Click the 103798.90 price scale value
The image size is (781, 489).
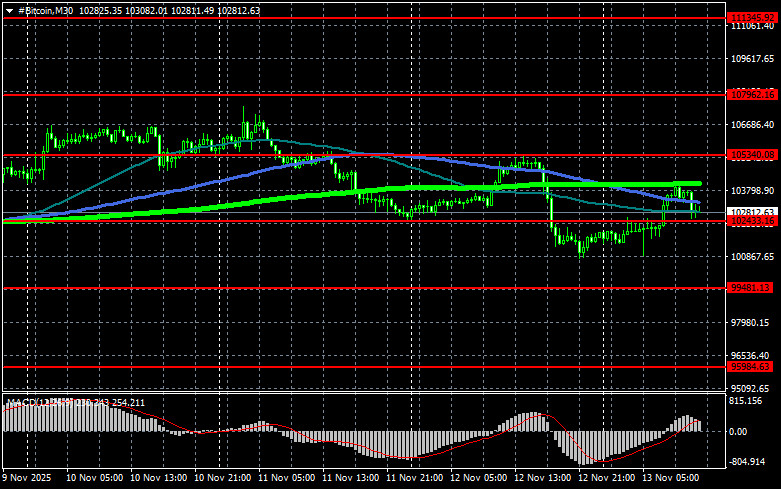coord(752,191)
